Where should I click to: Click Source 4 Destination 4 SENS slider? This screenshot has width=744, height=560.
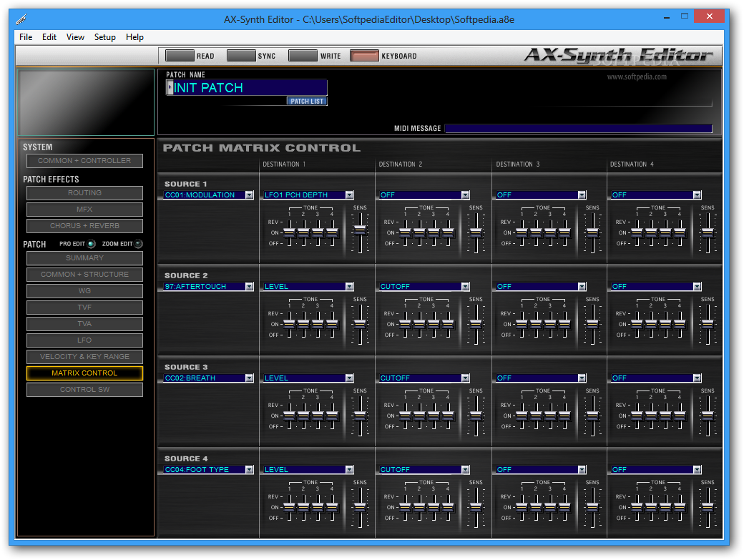[x=708, y=507]
